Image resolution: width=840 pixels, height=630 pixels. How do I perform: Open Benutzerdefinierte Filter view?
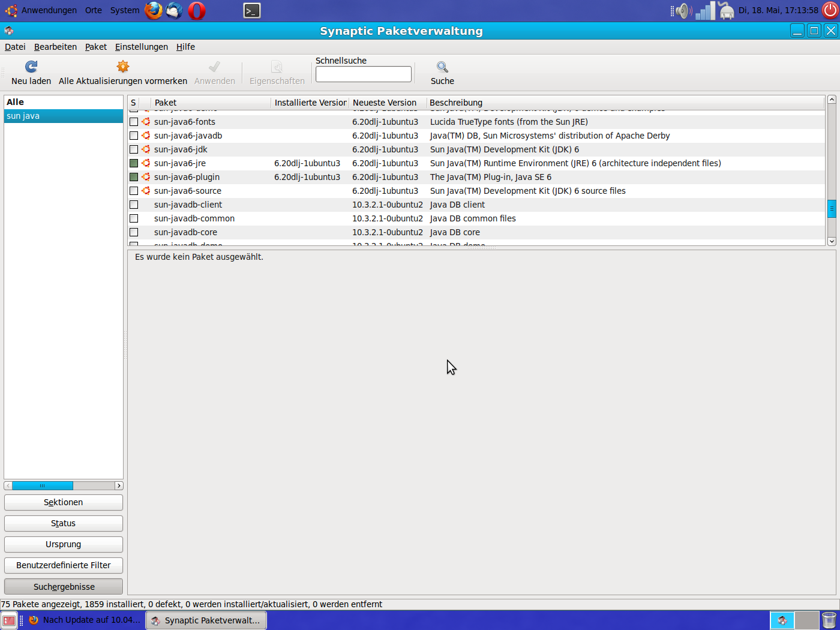point(64,565)
